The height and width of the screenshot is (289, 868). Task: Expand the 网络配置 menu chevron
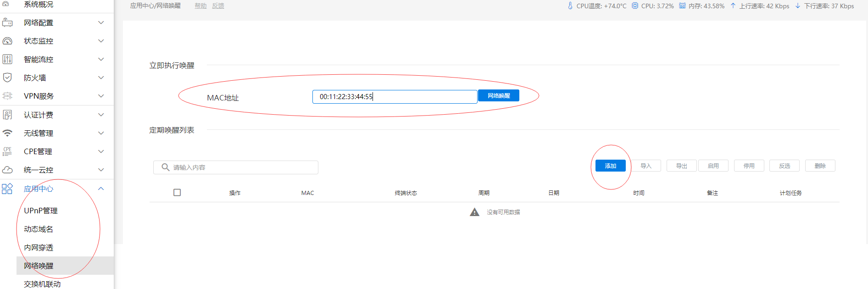coord(101,22)
